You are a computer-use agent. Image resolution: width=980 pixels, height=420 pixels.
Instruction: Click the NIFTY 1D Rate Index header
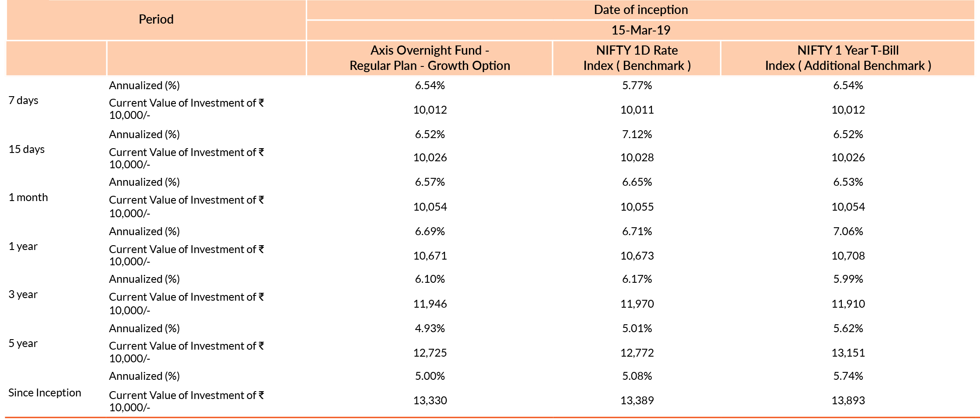coord(637,58)
